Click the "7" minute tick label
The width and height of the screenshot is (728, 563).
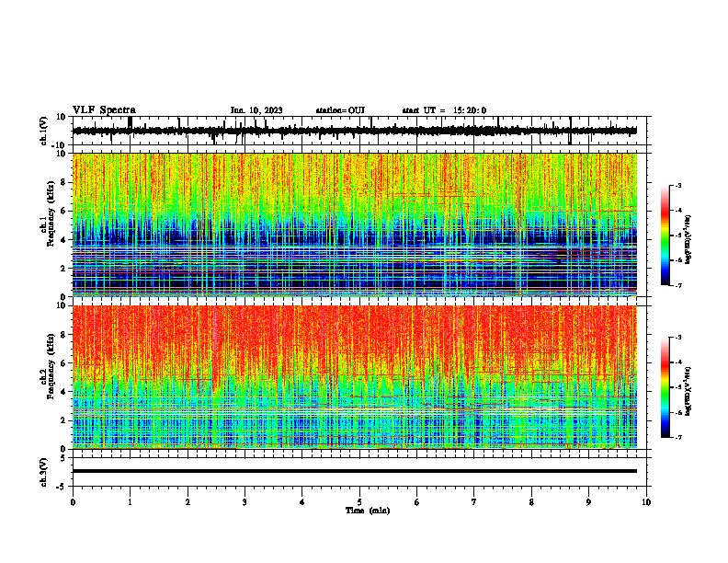474,502
